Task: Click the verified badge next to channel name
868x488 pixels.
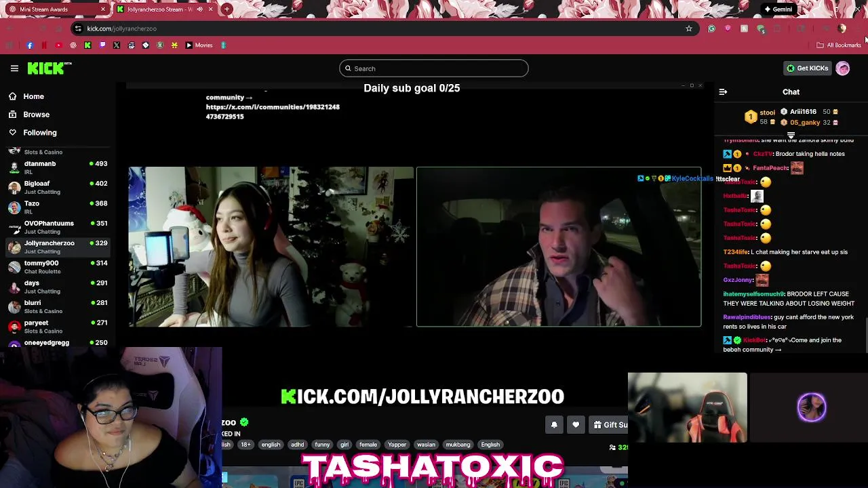Action: click(244, 422)
